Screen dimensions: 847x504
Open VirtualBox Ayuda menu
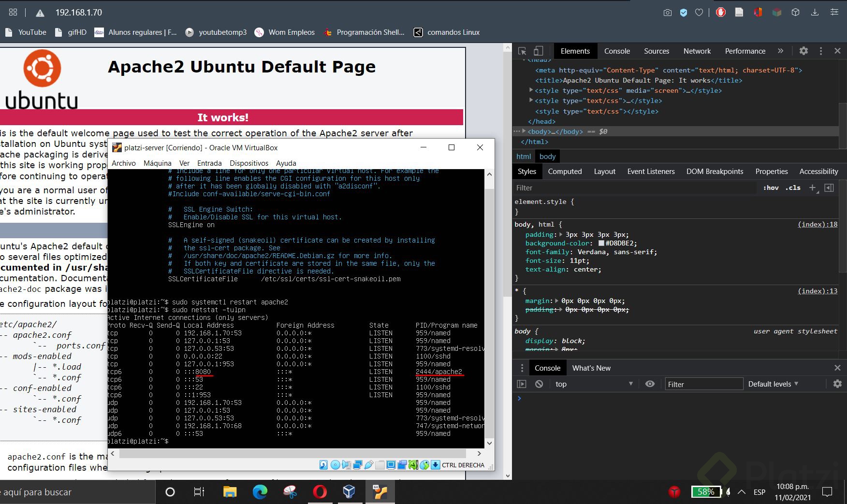coord(286,163)
